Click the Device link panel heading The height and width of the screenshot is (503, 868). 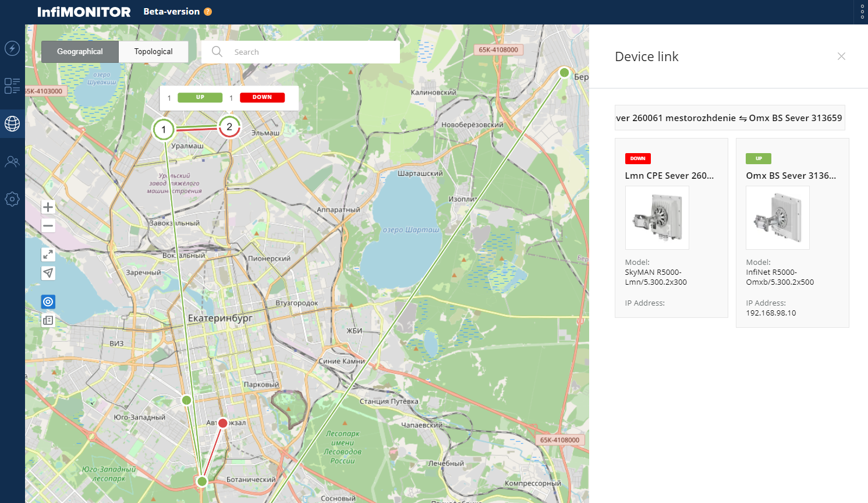pyautogui.click(x=646, y=56)
